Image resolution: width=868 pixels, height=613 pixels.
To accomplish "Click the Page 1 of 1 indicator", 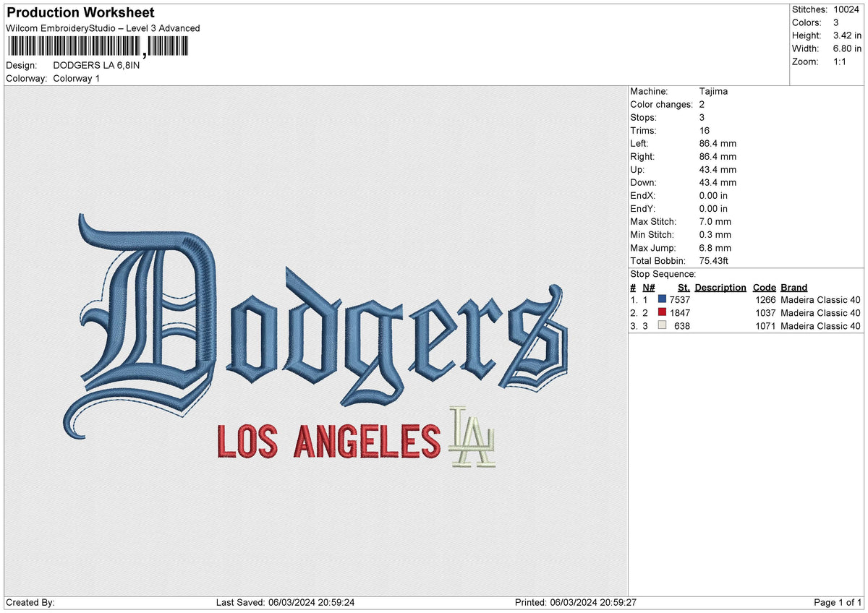I will [838, 602].
